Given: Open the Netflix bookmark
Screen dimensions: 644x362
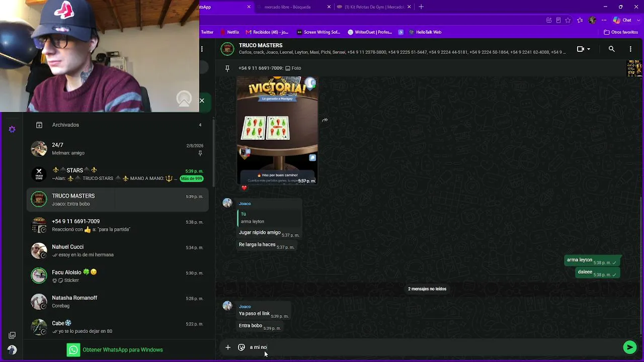Looking at the screenshot, I should (230, 32).
